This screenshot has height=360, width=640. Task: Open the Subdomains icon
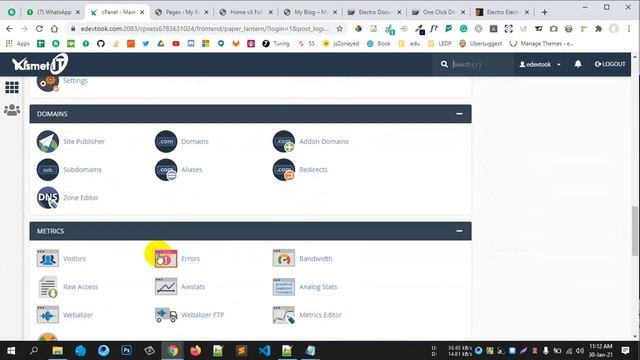tap(48, 169)
